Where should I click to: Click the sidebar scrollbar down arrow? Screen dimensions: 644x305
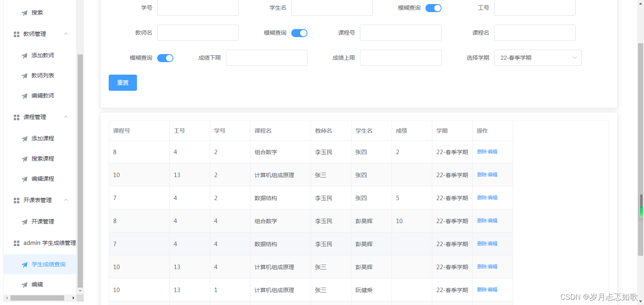coord(80,291)
